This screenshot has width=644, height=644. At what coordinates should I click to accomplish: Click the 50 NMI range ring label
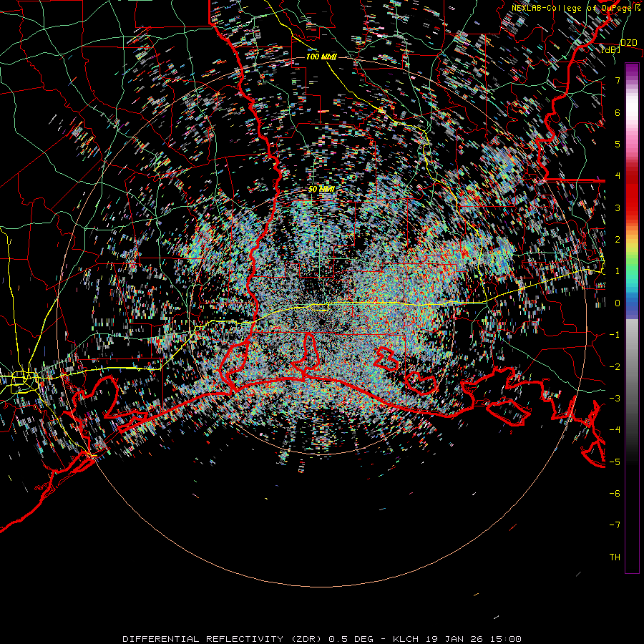pyautogui.click(x=321, y=189)
